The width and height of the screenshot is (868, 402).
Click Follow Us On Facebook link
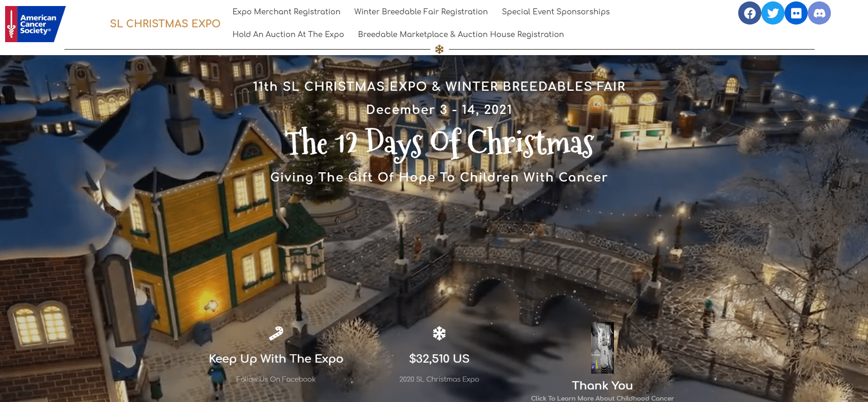275,379
